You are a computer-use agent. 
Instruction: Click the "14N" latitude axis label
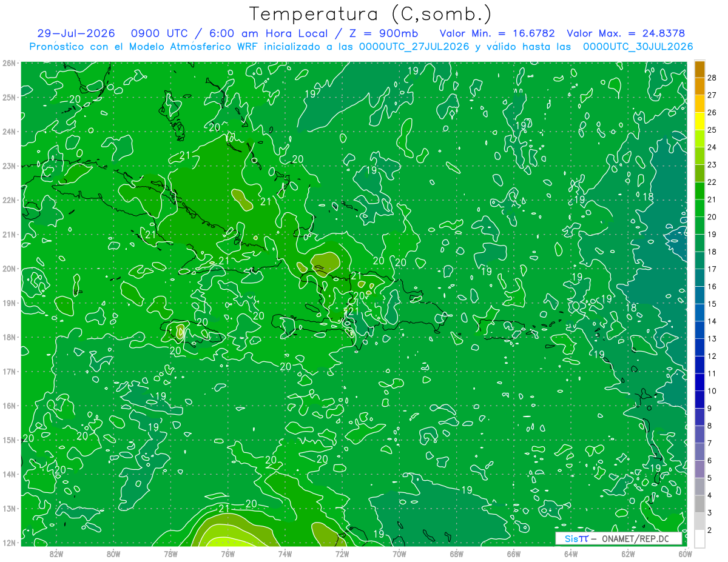point(9,474)
